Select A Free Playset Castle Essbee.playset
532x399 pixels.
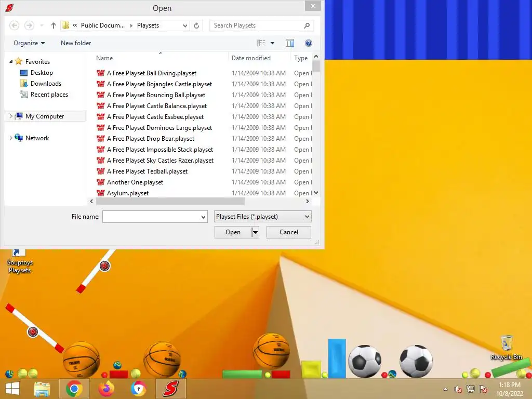coord(155,117)
